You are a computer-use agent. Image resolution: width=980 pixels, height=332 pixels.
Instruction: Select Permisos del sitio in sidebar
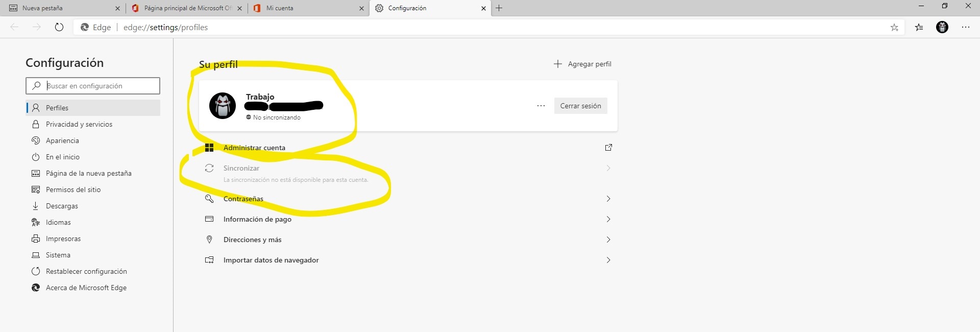93,189
